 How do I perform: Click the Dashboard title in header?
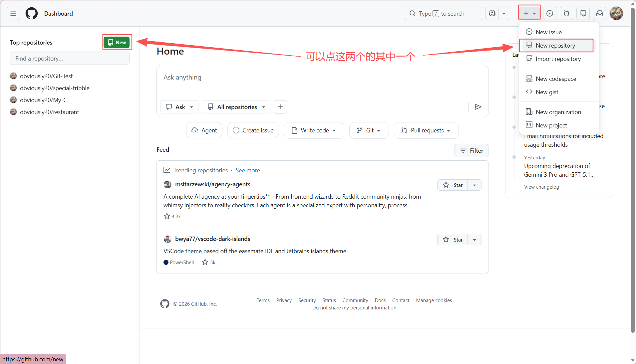pos(59,13)
